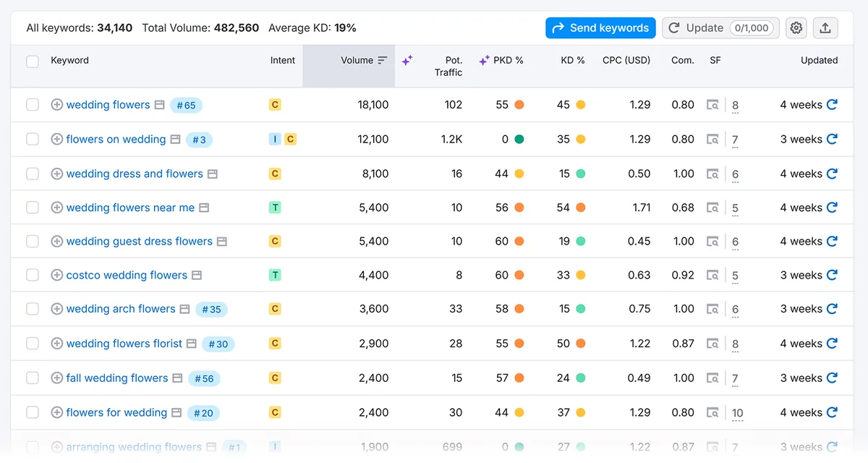Screen dimensions: 868x463
Task: Open the wedding flowers keyword link
Action: pyautogui.click(x=109, y=105)
